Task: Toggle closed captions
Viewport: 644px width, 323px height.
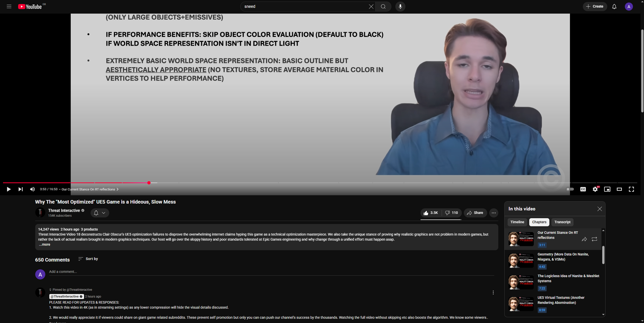Action: (x=583, y=189)
